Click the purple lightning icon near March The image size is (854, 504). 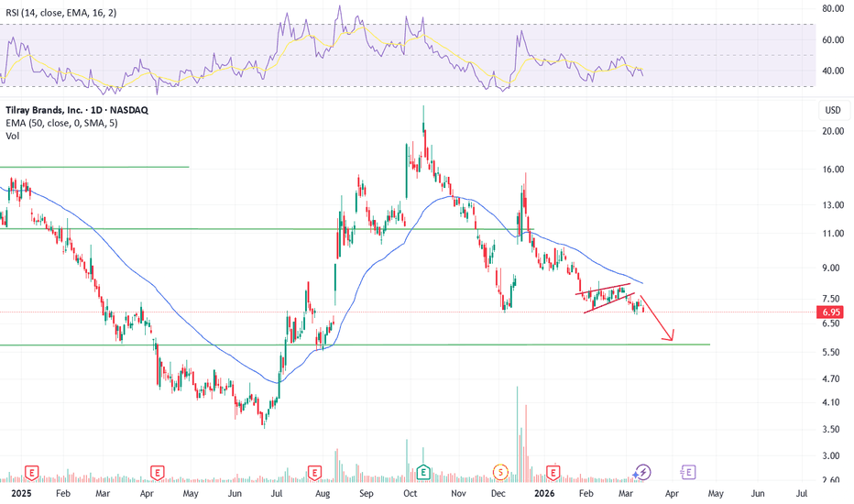pyautogui.click(x=643, y=472)
